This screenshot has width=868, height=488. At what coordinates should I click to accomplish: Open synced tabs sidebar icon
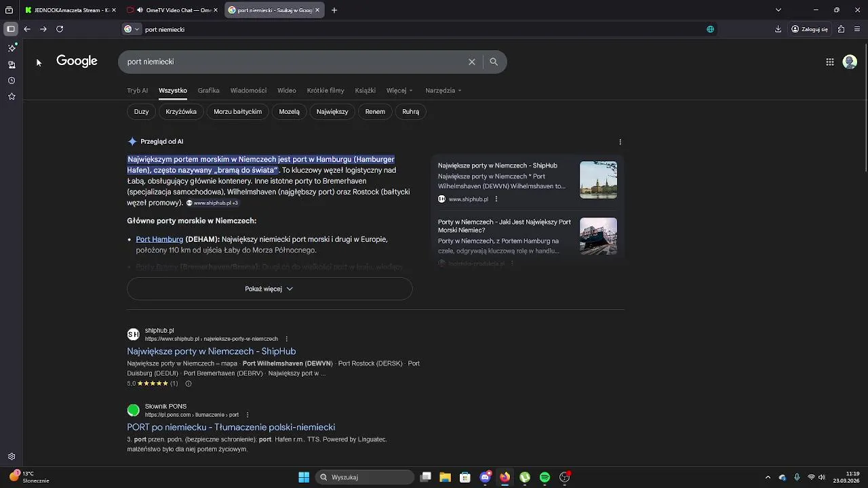tap(12, 64)
